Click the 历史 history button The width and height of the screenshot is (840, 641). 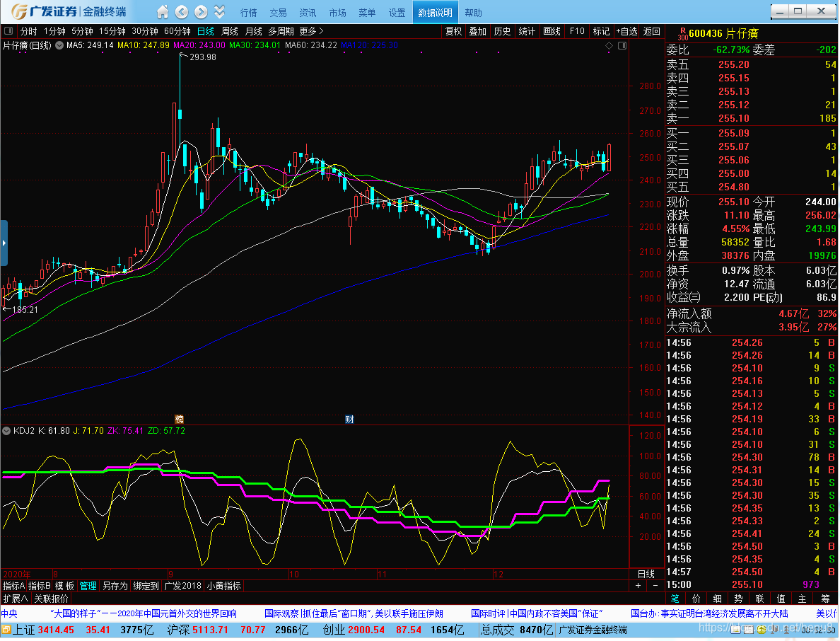coord(502,31)
